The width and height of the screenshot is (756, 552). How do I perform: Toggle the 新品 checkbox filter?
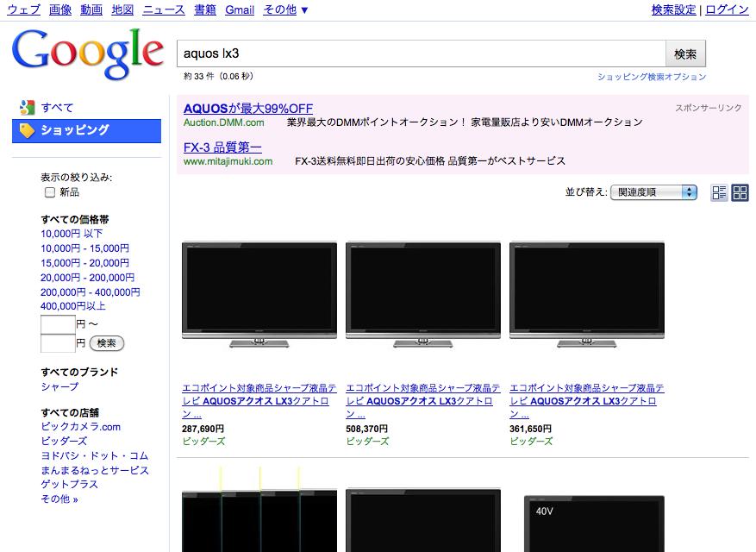tap(50, 192)
